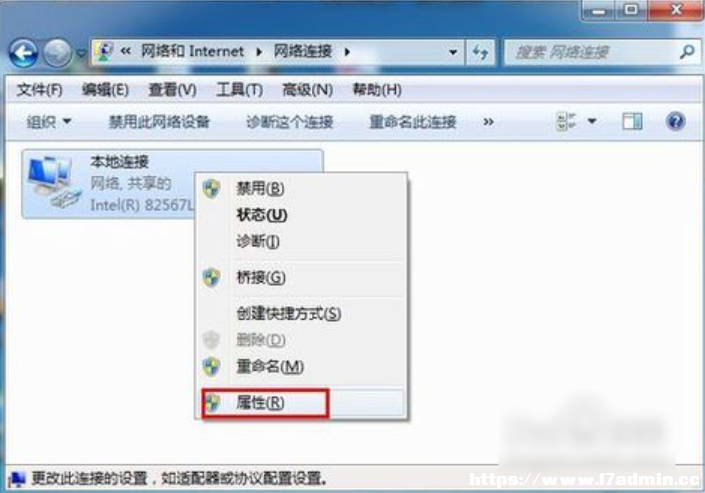Open the 组织 dropdown menu
The image size is (705, 493).
tap(49, 121)
